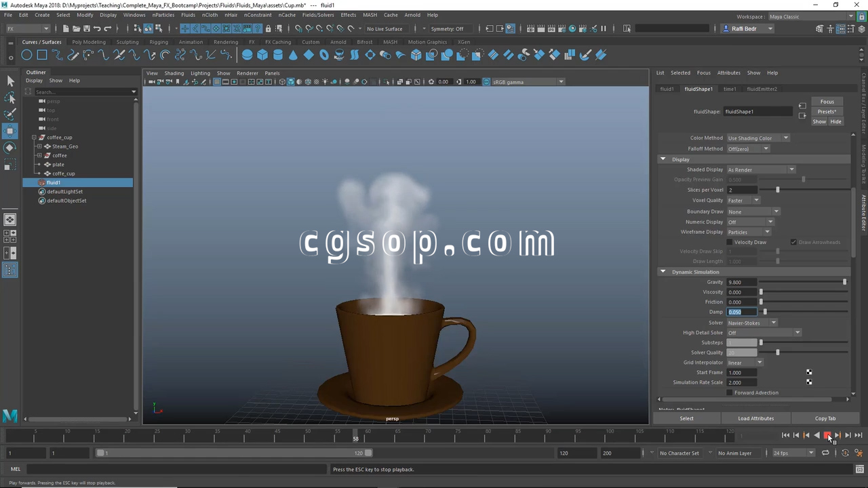The width and height of the screenshot is (868, 488).
Task: Click the undo arrow icon
Action: [x=97, y=28]
